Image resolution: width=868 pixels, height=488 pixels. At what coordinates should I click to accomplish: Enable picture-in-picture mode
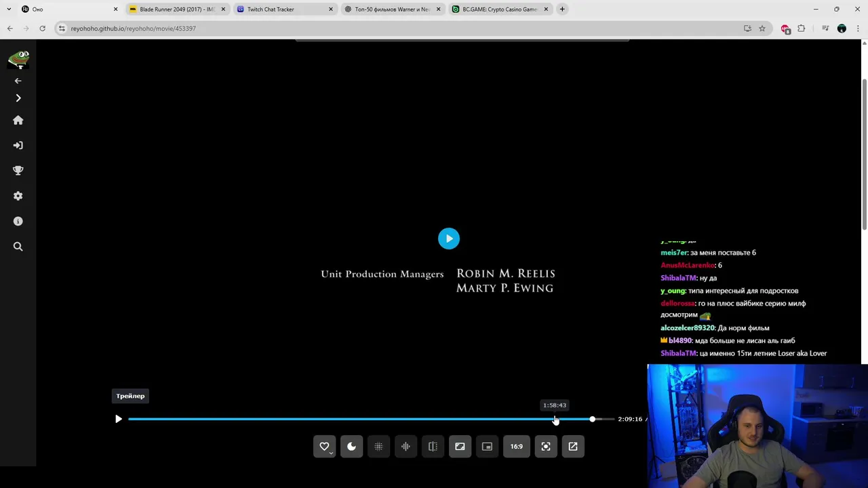click(487, 447)
